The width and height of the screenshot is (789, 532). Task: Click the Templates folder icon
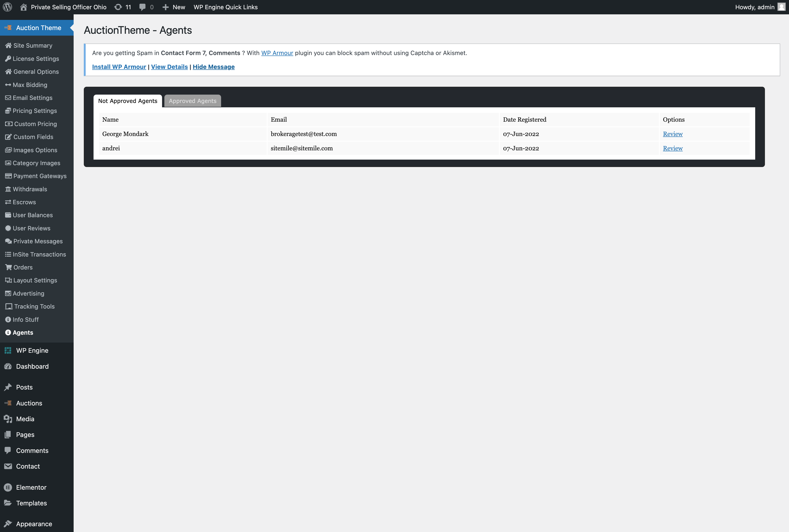[x=8, y=503]
